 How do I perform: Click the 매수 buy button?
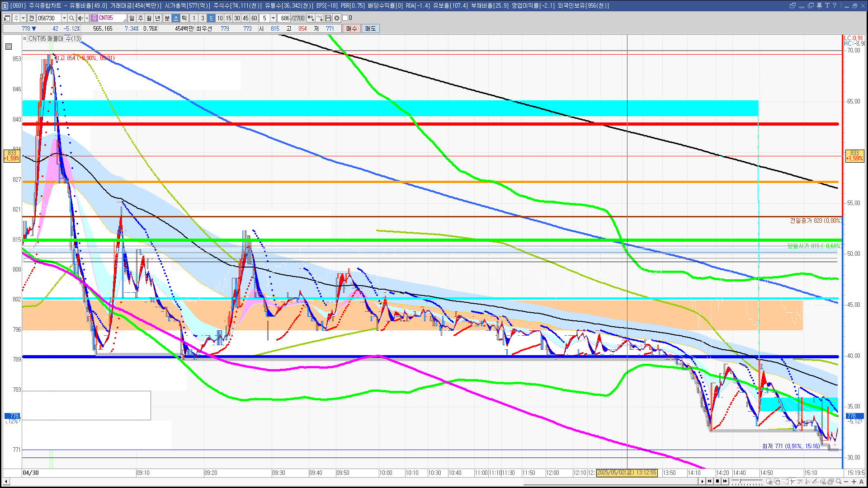click(x=352, y=28)
